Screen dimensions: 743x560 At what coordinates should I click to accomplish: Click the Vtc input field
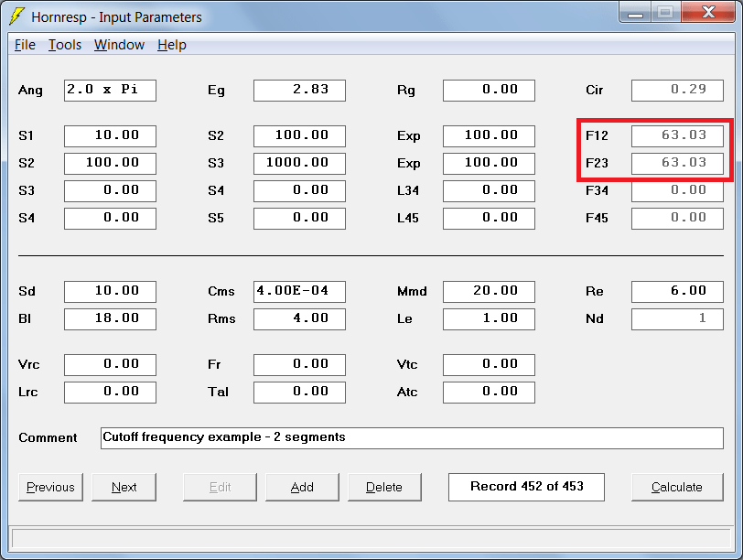[x=489, y=365]
